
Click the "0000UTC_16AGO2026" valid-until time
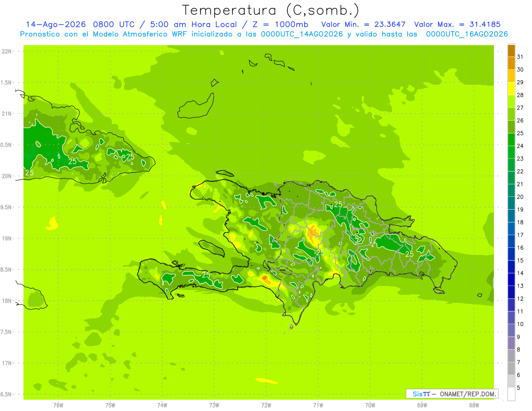click(x=467, y=34)
